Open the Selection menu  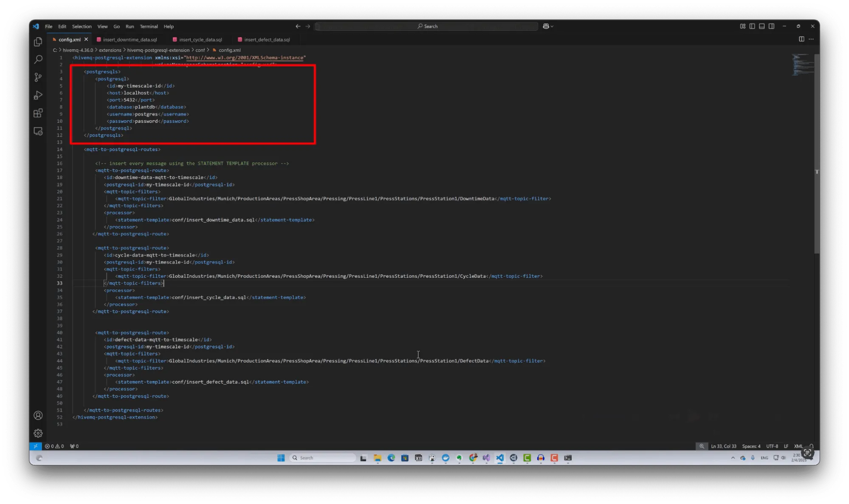coord(82,26)
